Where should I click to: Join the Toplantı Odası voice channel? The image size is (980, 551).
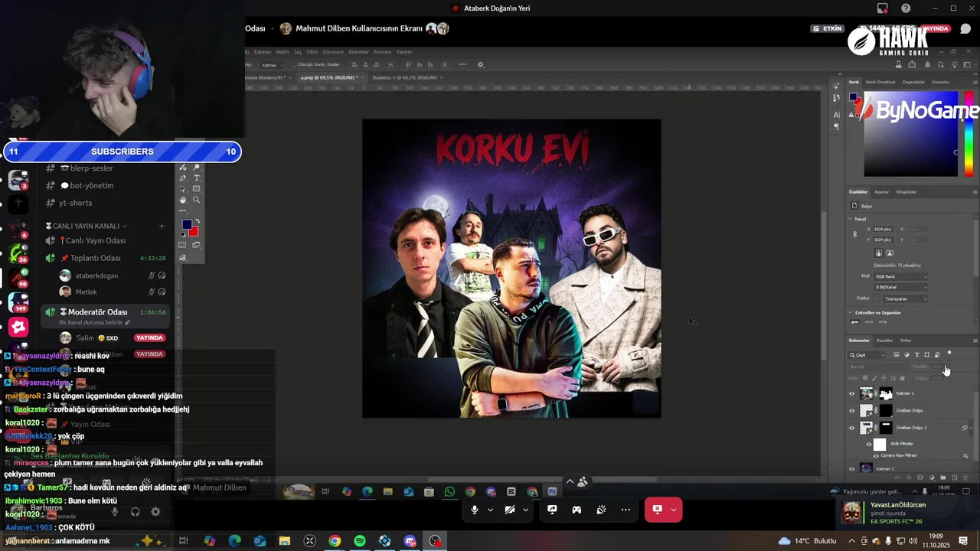click(96, 258)
